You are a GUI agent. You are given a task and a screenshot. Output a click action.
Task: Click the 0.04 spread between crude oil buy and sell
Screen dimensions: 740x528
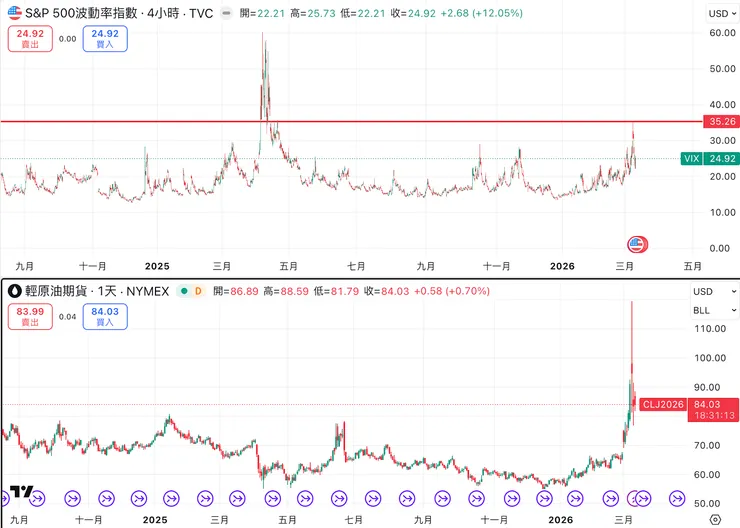coord(67,317)
